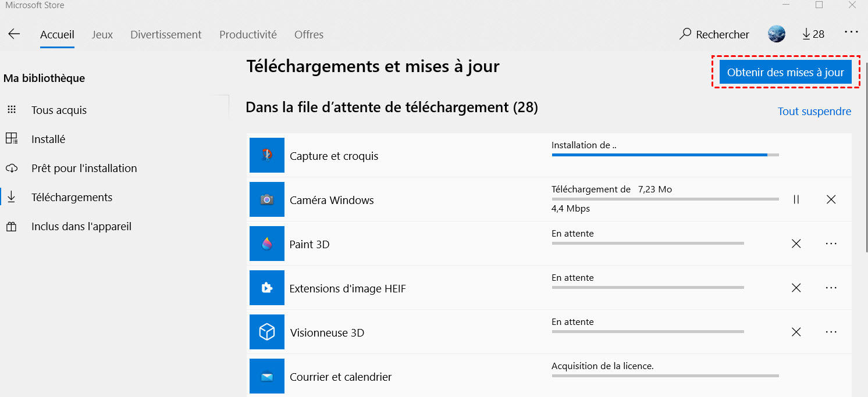Open the user profile avatar

click(777, 34)
